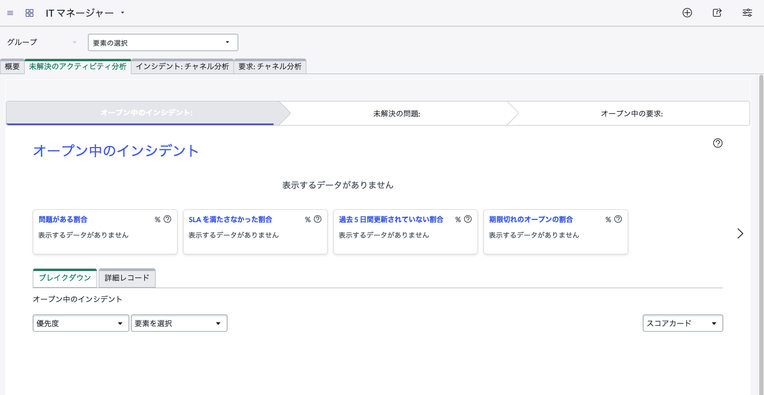Open the hamburger navigation menu
Viewport: 764px width, 395px height.
(x=10, y=13)
